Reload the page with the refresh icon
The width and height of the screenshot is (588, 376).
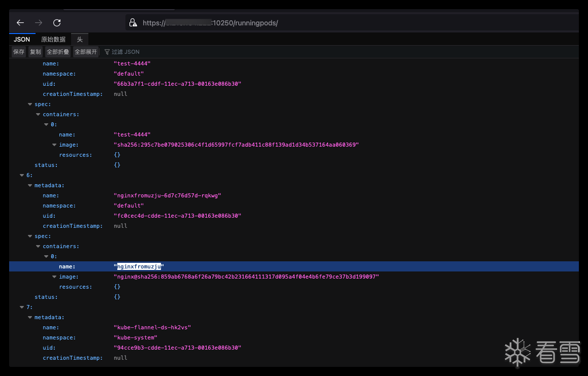coord(57,23)
